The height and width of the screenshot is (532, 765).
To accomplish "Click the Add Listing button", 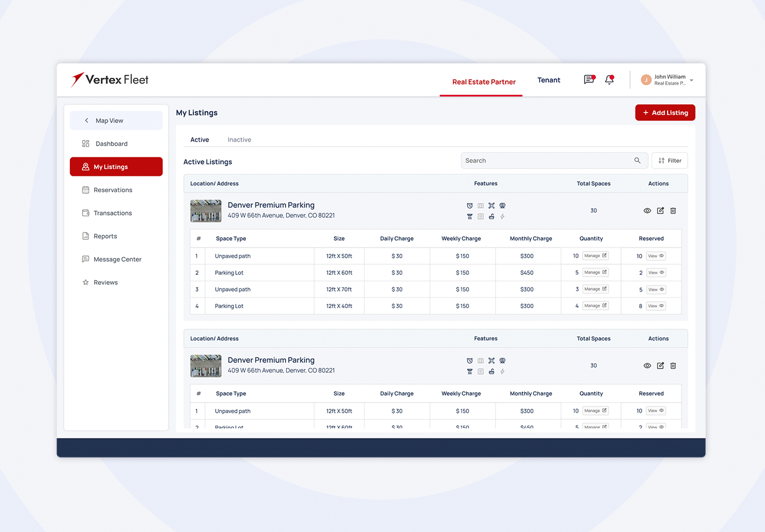I will pos(665,113).
